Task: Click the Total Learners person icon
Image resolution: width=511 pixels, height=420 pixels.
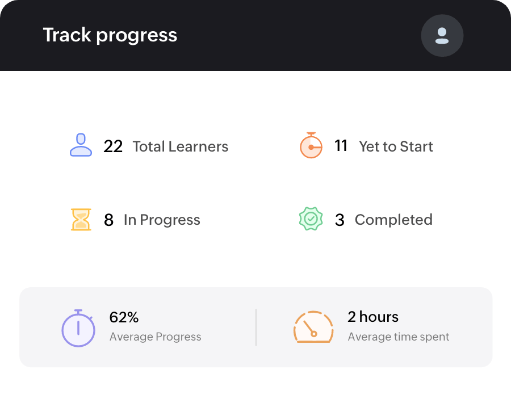Action: 81,145
